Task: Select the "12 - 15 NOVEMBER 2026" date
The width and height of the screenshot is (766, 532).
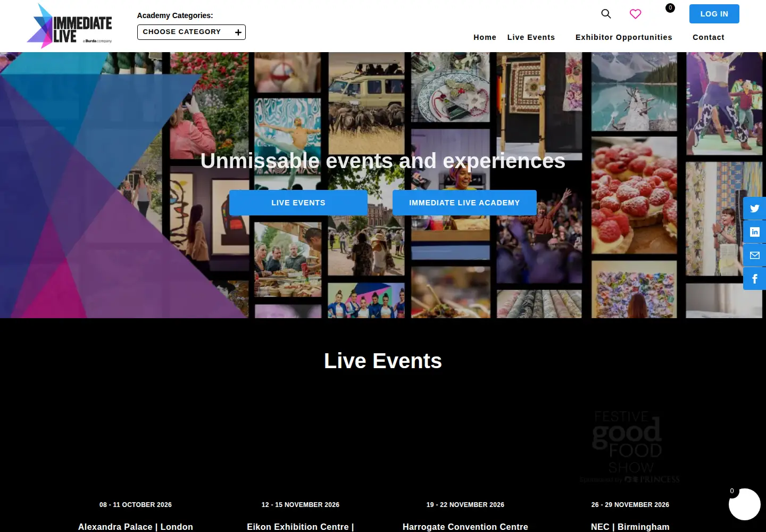Action: 301,505
